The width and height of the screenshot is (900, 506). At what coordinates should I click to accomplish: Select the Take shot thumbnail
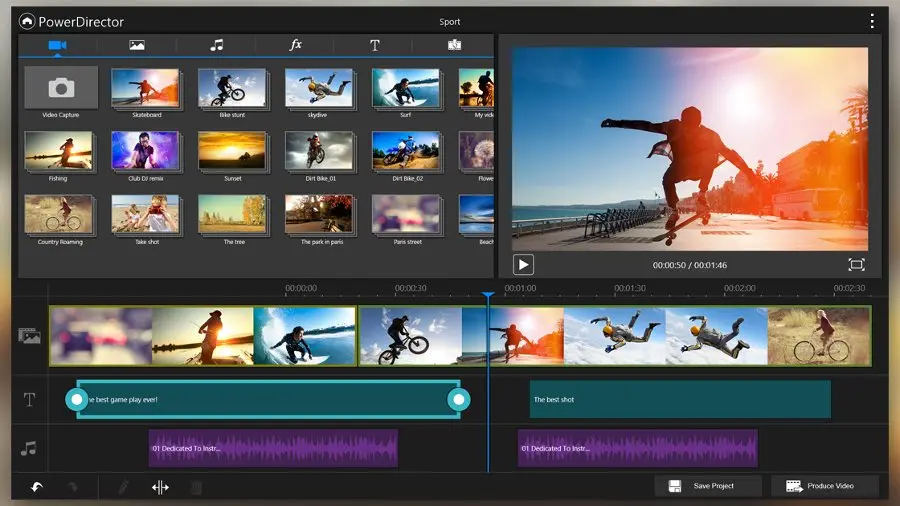click(146, 215)
